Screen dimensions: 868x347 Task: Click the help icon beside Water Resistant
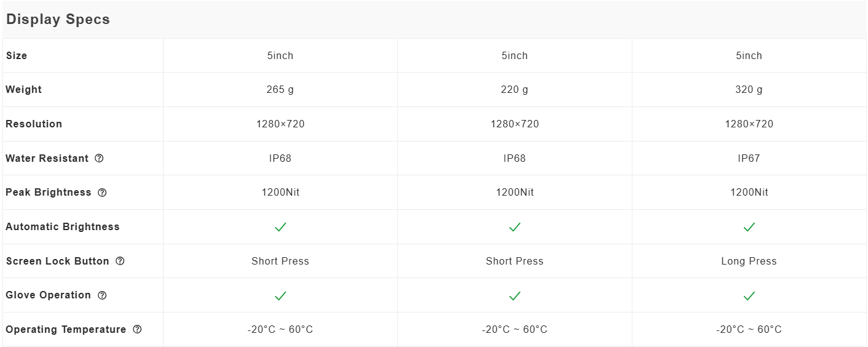click(x=99, y=158)
